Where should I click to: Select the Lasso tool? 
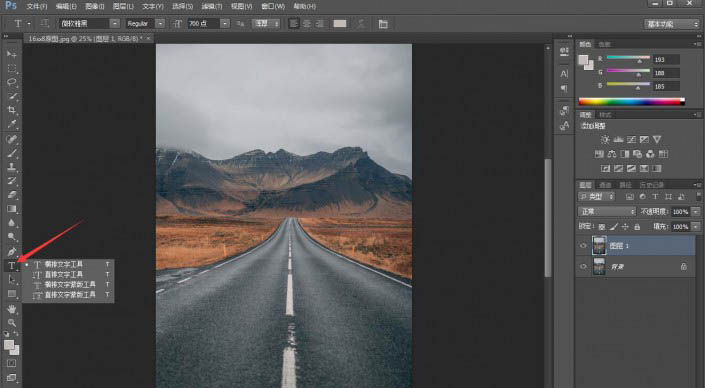(x=12, y=82)
